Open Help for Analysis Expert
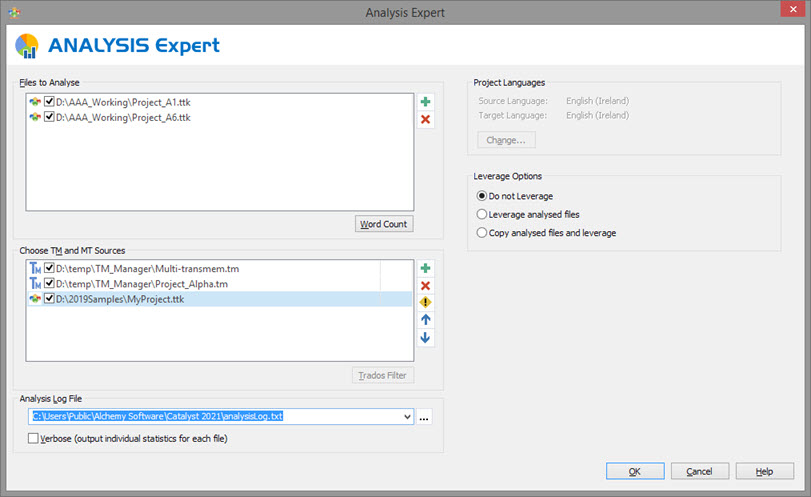This screenshot has width=811, height=497. pos(764,471)
